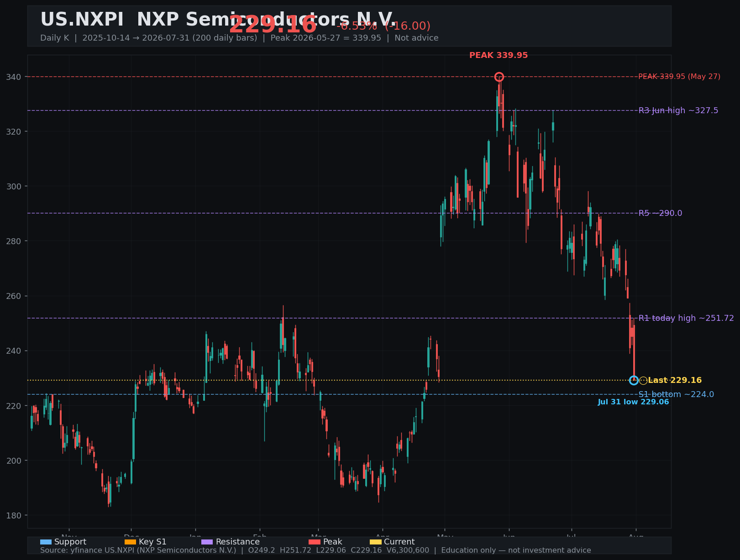Image resolution: width=740 pixels, height=560 pixels.
Task: Click the purple Resistance legend swatch
Action: click(207, 542)
